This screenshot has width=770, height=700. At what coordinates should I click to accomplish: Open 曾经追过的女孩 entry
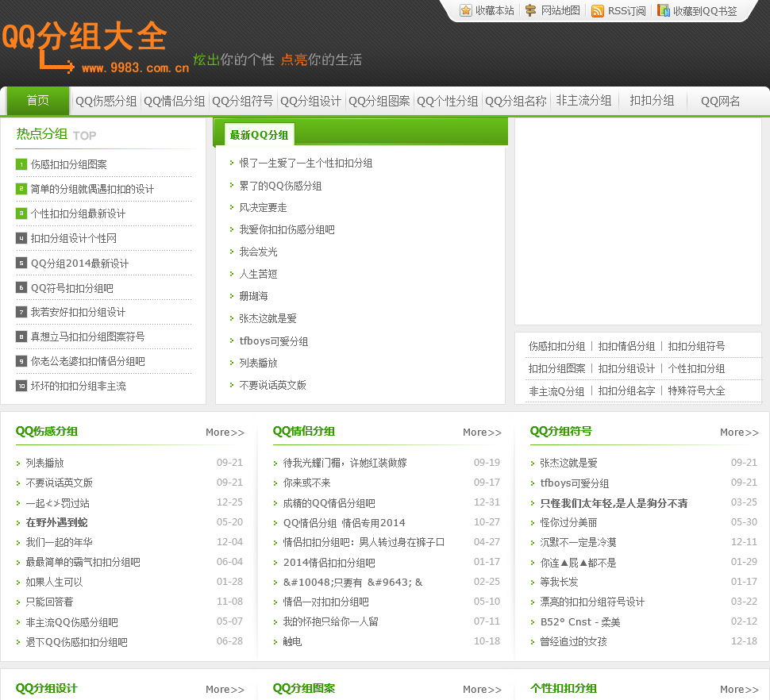coord(574,641)
